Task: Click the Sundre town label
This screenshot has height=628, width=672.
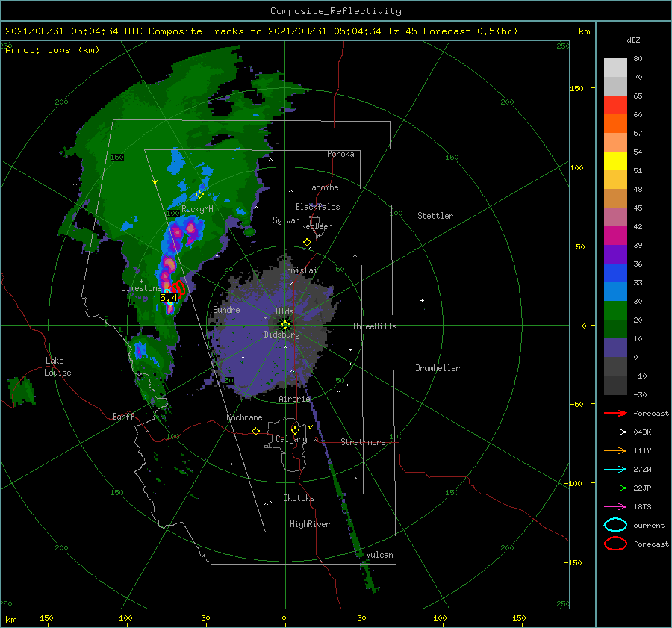Action: click(226, 310)
